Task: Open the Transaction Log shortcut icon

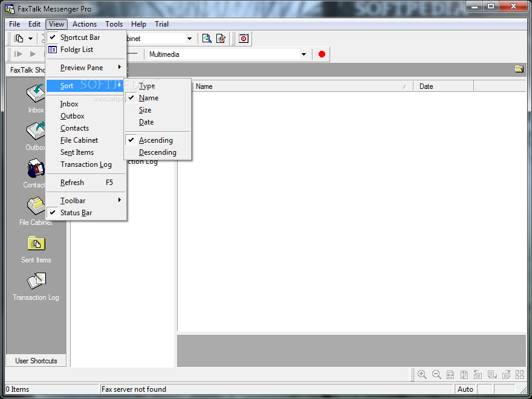Action: [36, 281]
